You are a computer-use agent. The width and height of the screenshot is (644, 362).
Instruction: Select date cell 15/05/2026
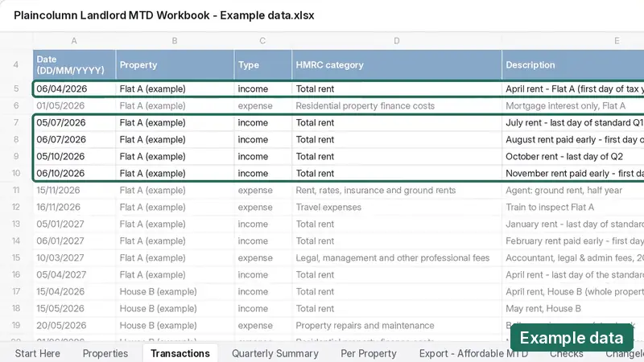(74, 308)
